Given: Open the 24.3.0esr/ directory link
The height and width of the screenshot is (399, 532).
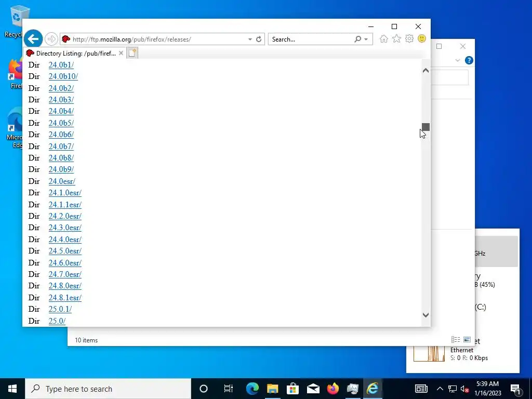Looking at the screenshot, I should (x=65, y=228).
